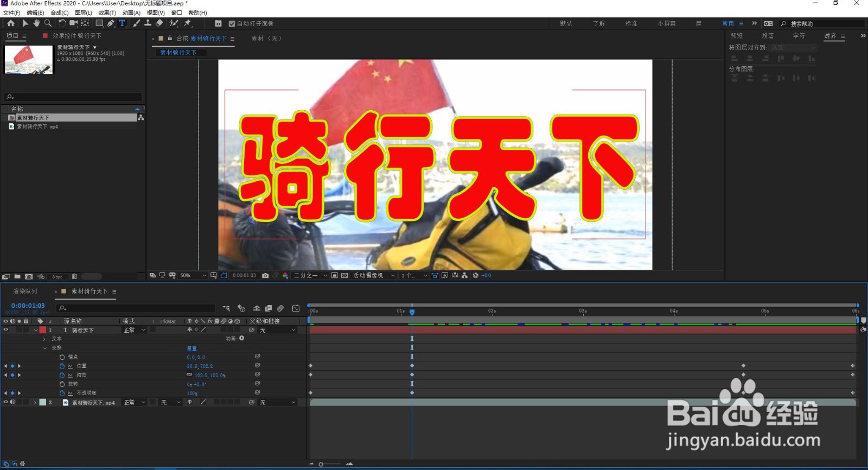
Task: Select the Pan Behind anchor tool
Action: 86,23
